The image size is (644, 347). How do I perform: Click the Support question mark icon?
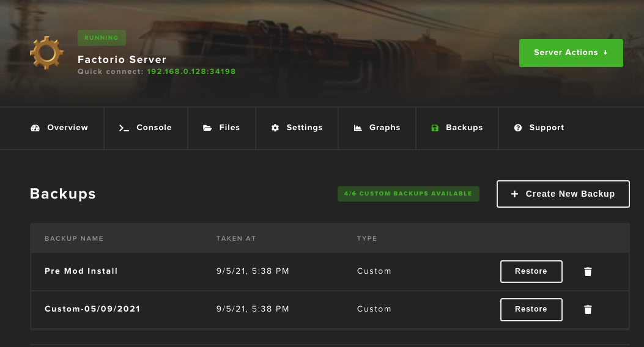[518, 128]
